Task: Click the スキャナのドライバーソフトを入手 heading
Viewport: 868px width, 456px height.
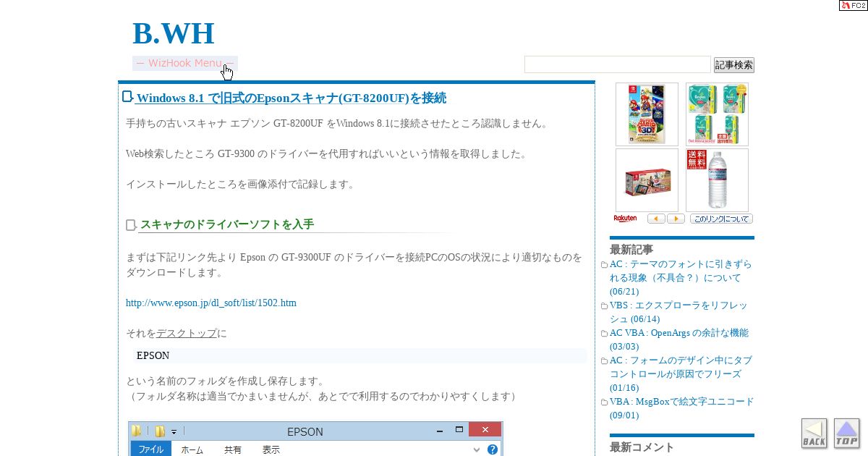Action: [227, 224]
